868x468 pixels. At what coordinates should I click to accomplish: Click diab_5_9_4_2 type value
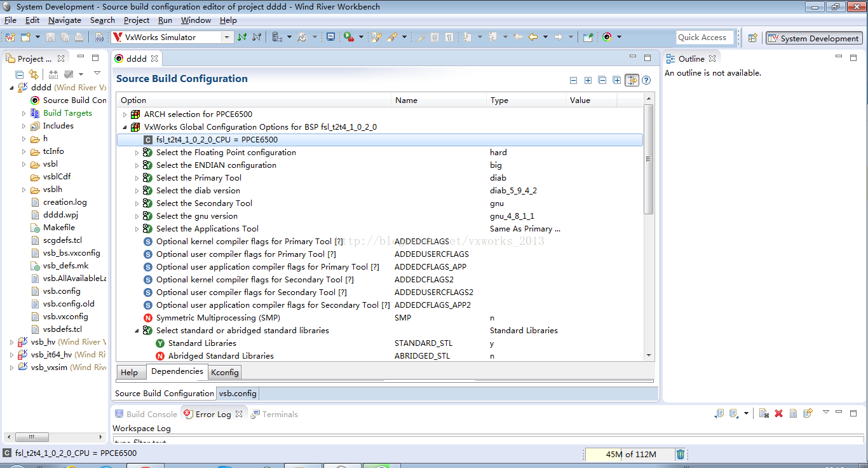coord(513,191)
